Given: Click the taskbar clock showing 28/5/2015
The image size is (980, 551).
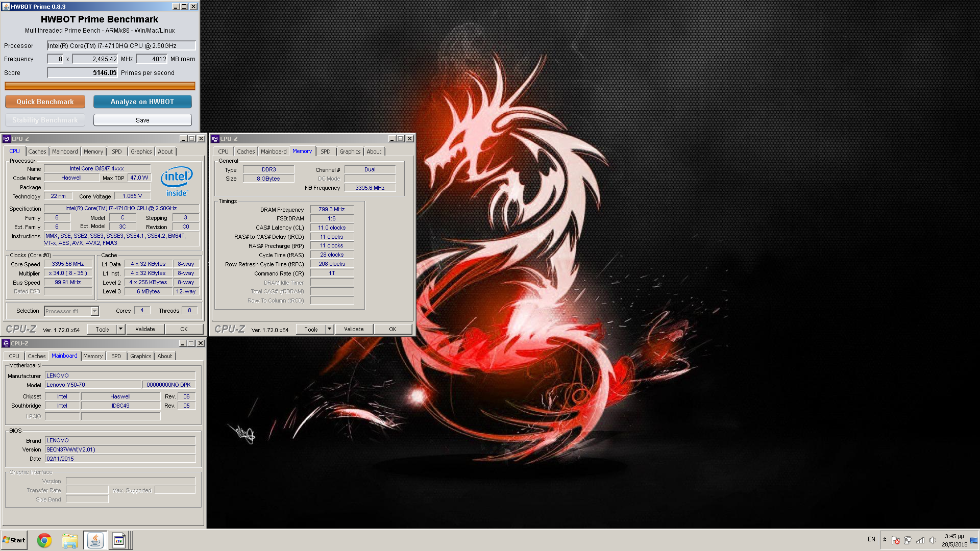Looking at the screenshot, I should pyautogui.click(x=954, y=540).
